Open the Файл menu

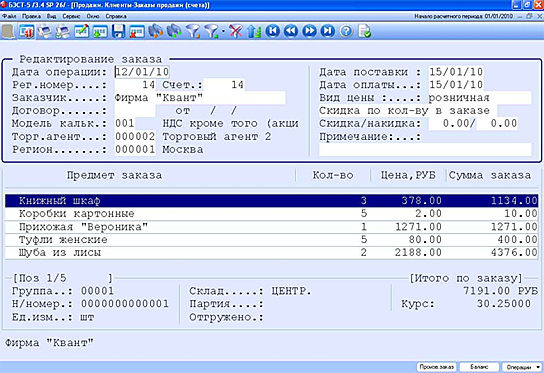(x=9, y=16)
